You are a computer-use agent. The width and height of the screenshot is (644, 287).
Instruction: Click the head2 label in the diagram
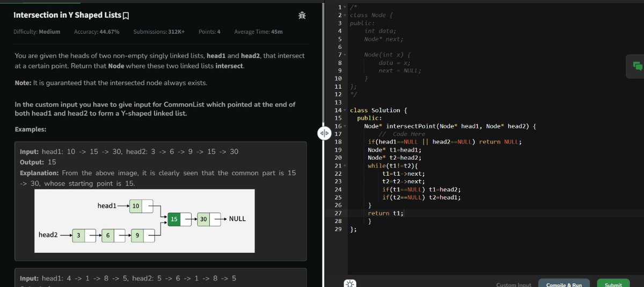pyautogui.click(x=48, y=235)
